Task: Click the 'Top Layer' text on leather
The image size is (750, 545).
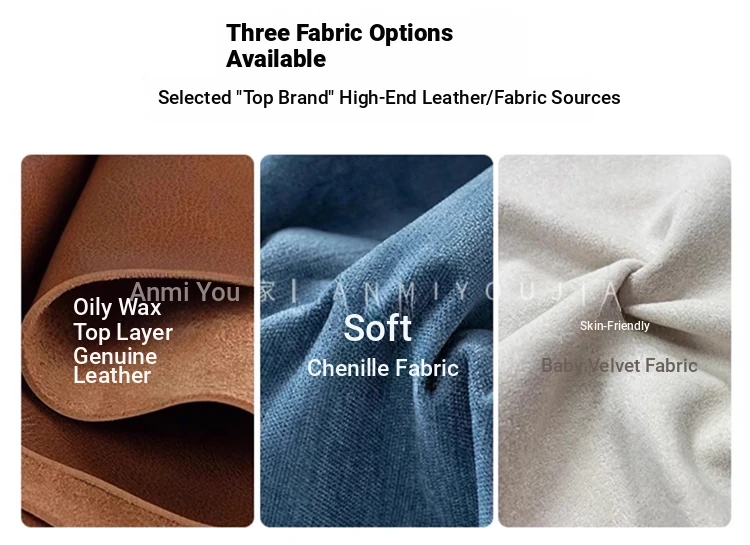Action: pos(123,333)
